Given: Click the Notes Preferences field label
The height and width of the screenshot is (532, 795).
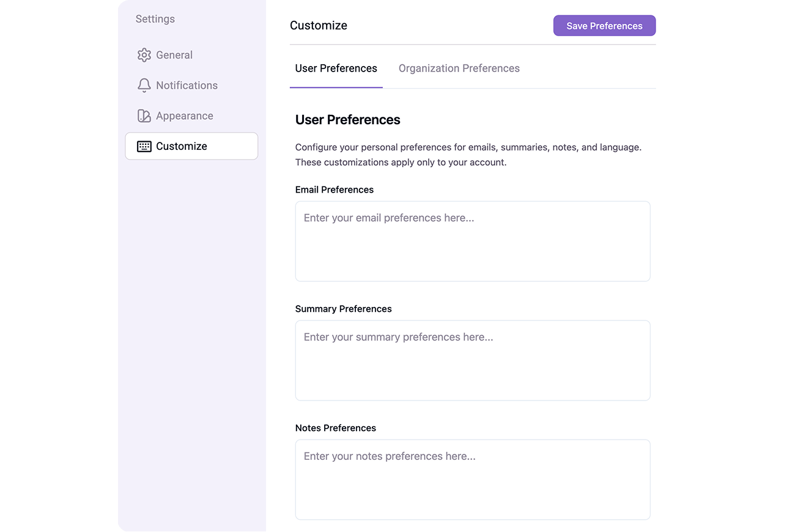Looking at the screenshot, I should pos(336,428).
